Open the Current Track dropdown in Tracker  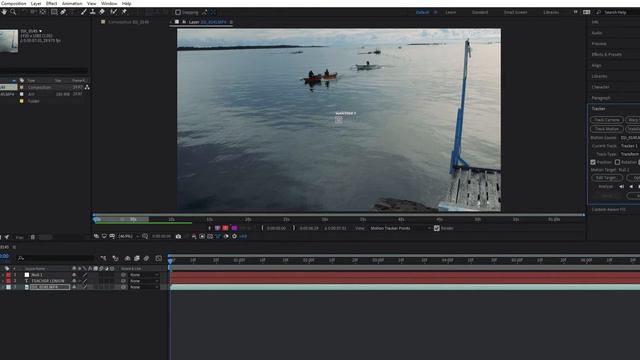pos(630,146)
